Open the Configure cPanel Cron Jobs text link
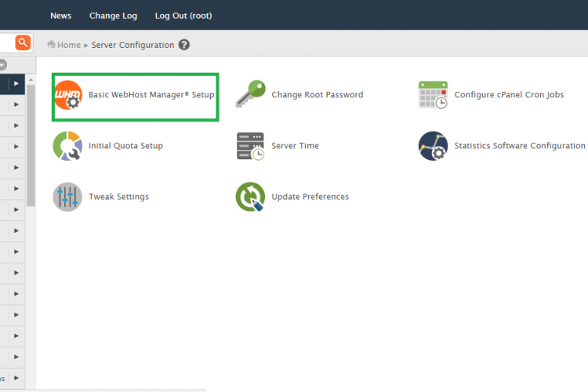 pyautogui.click(x=510, y=95)
